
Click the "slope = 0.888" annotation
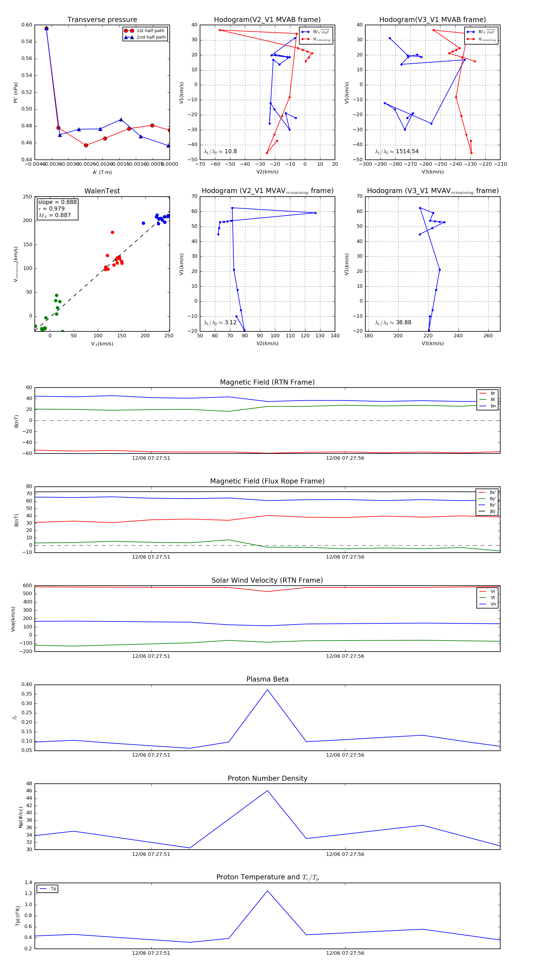[x=57, y=202]
